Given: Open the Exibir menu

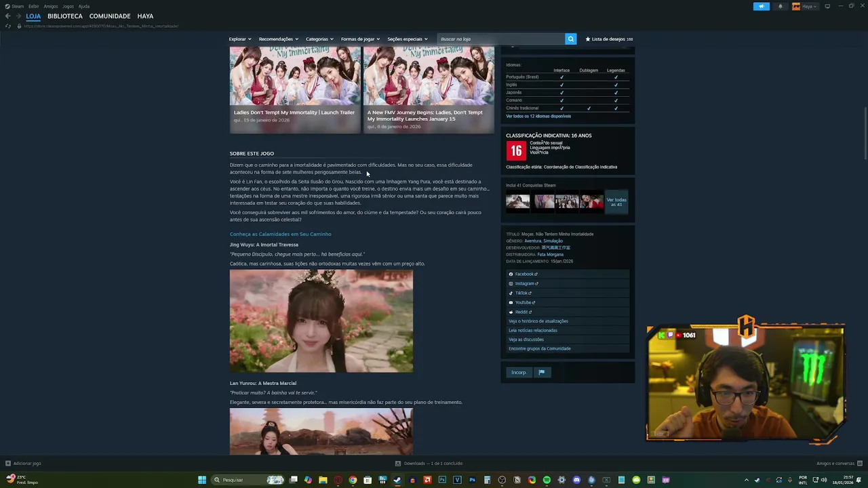Looking at the screenshot, I should [x=33, y=6].
